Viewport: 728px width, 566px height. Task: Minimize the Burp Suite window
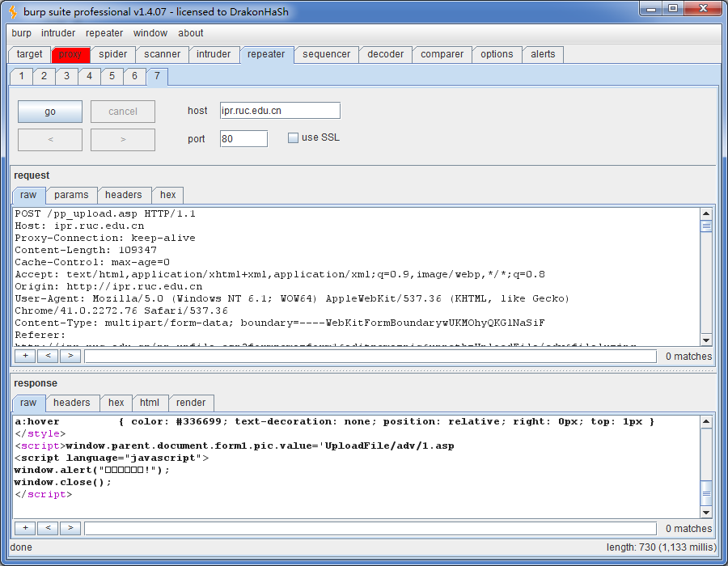pos(651,9)
